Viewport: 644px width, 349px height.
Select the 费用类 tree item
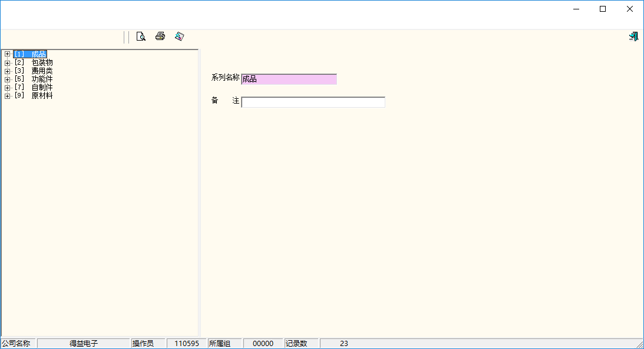[x=34, y=71]
